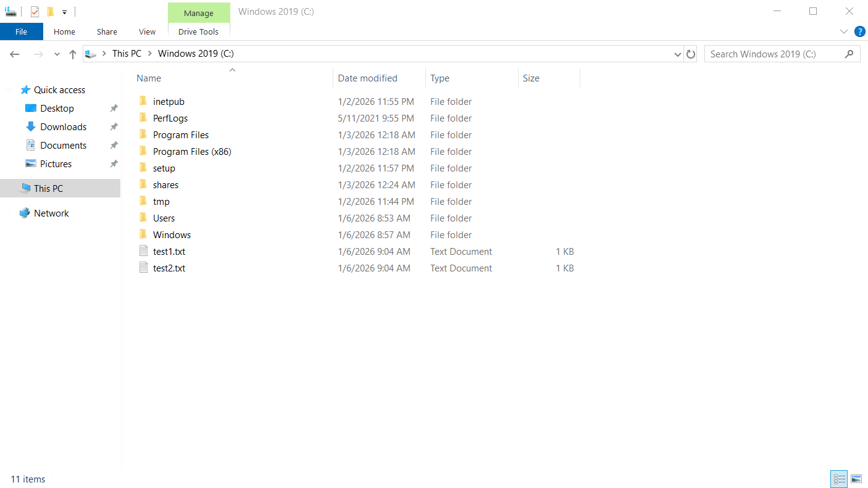The image size is (868, 488).
Task: Switch to the Details view in status bar
Action: pos(840,479)
